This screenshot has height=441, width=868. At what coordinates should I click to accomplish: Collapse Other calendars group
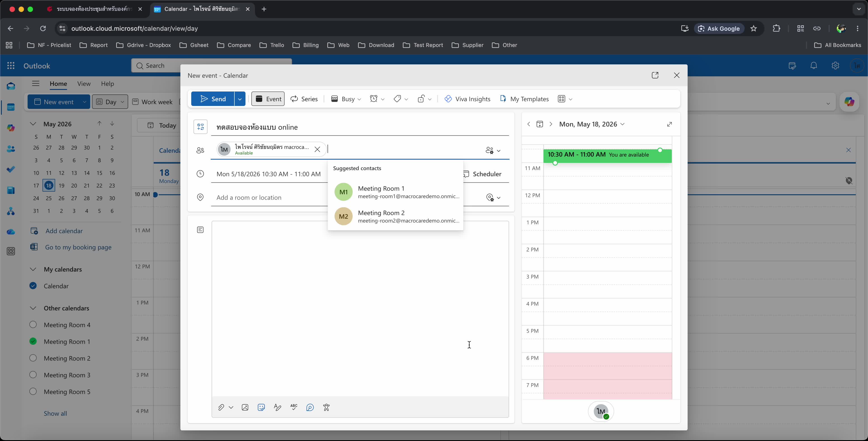pos(33,308)
